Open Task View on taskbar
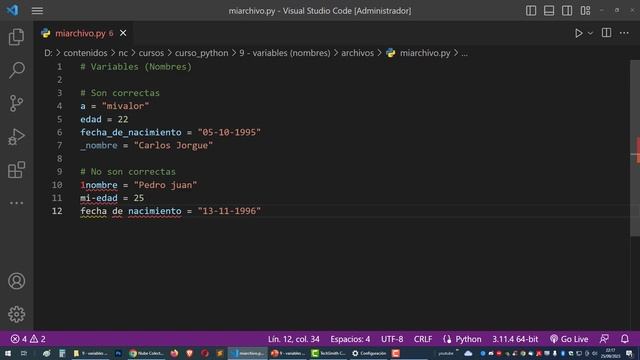 23,353
